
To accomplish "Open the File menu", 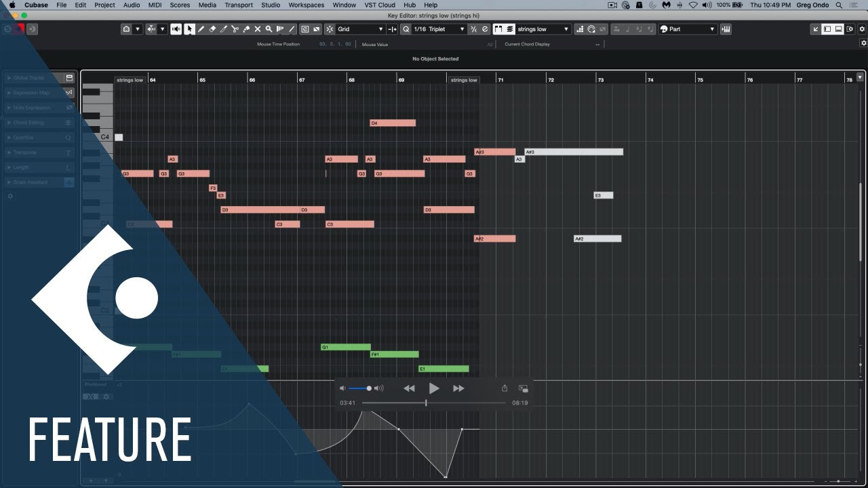I will [62, 5].
